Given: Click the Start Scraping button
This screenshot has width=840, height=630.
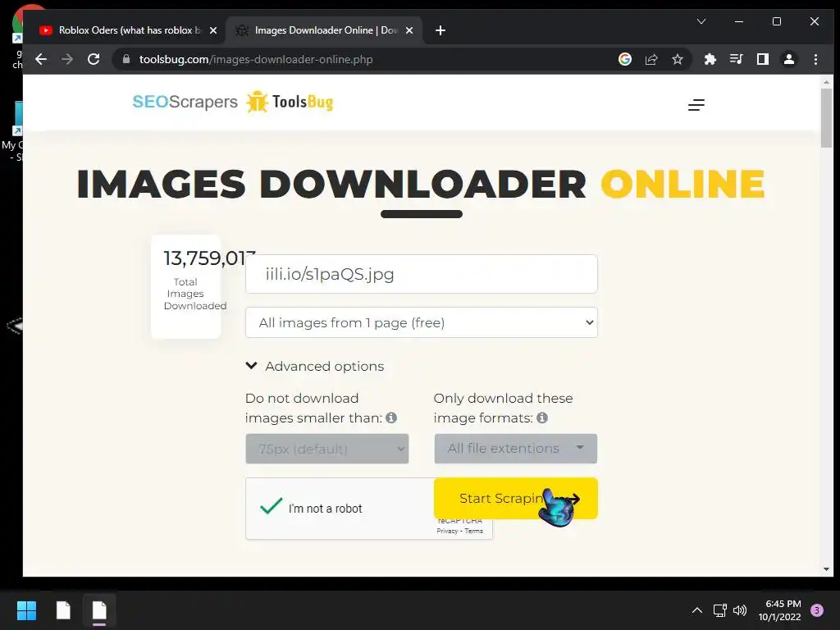Looking at the screenshot, I should [x=515, y=498].
